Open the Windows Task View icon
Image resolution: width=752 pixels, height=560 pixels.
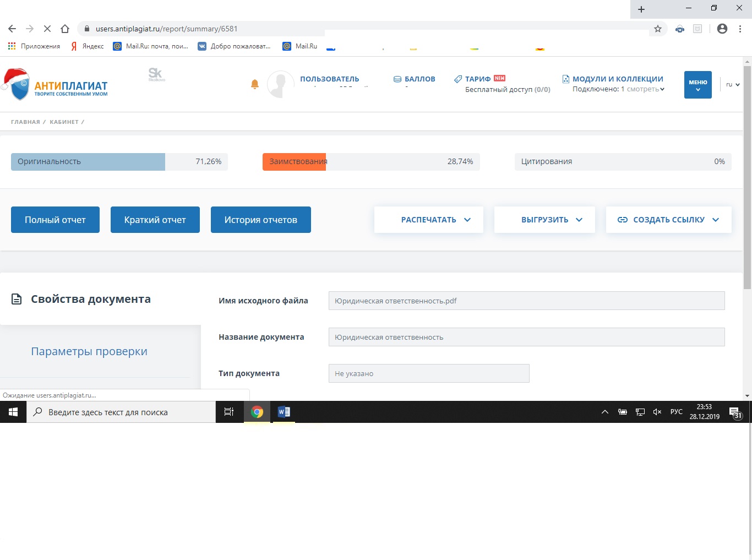[x=229, y=412]
